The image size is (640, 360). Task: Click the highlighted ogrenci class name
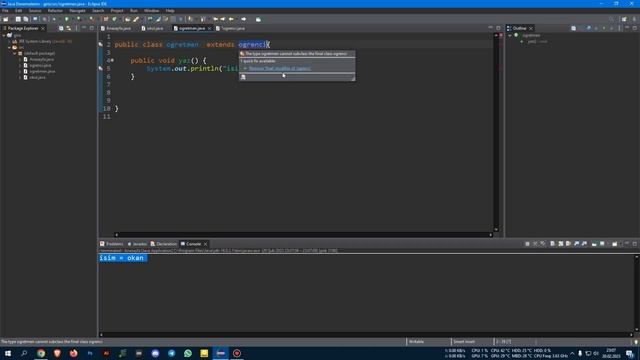point(252,44)
